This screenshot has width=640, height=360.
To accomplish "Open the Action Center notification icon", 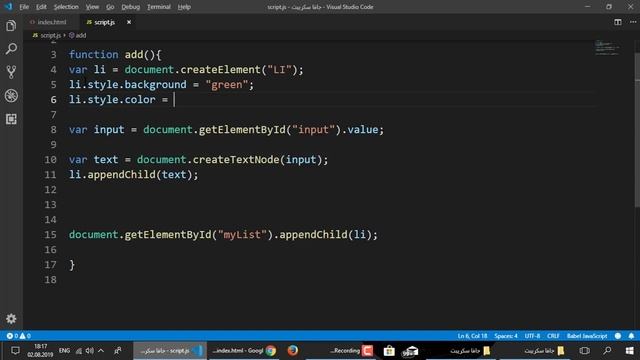I will tap(15, 351).
